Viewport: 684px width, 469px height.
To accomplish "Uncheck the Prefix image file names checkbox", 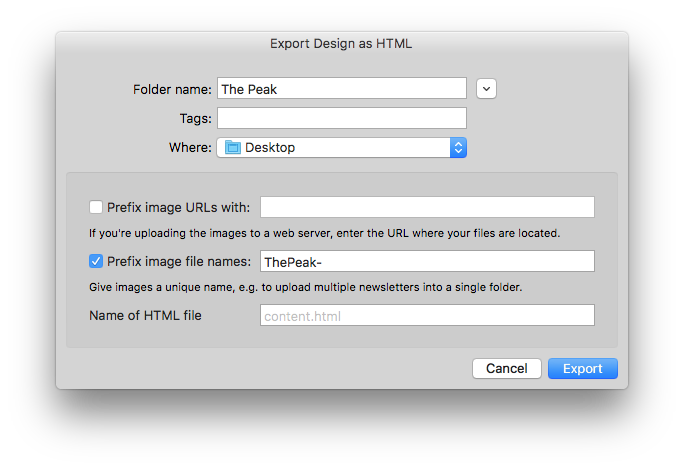I will coord(96,261).
